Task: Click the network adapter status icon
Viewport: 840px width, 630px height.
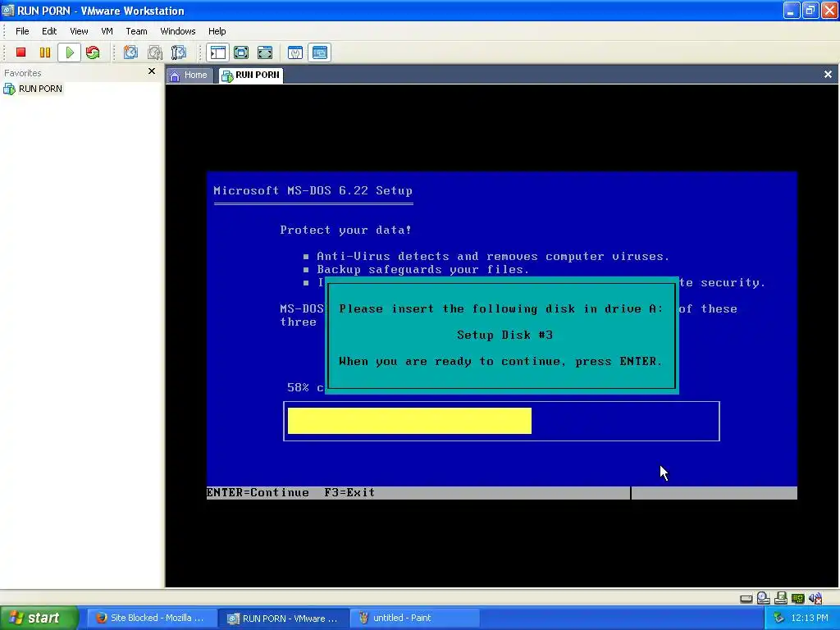Action: [797, 598]
